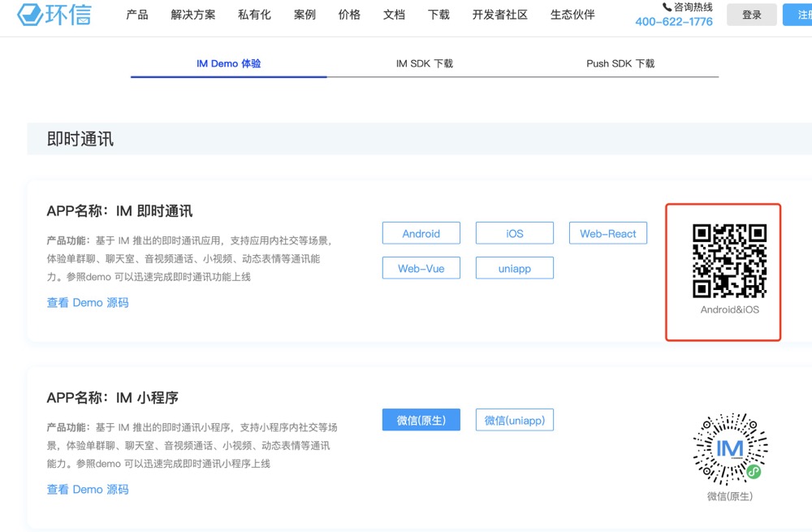The width and height of the screenshot is (812, 532).
Task: Click the 环信 logo
Action: [x=54, y=15]
